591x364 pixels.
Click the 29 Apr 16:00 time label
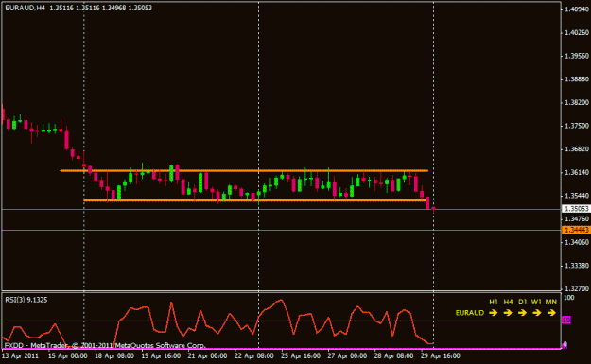[x=441, y=355]
